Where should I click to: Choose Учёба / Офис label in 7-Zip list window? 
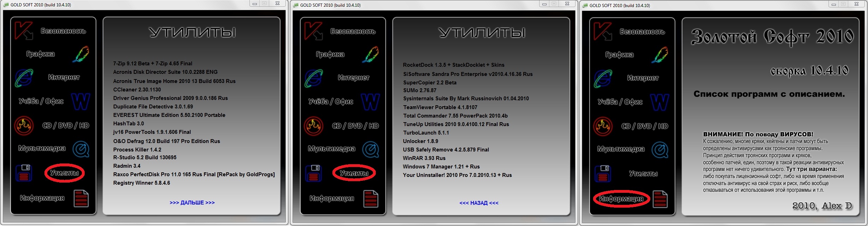(41, 101)
